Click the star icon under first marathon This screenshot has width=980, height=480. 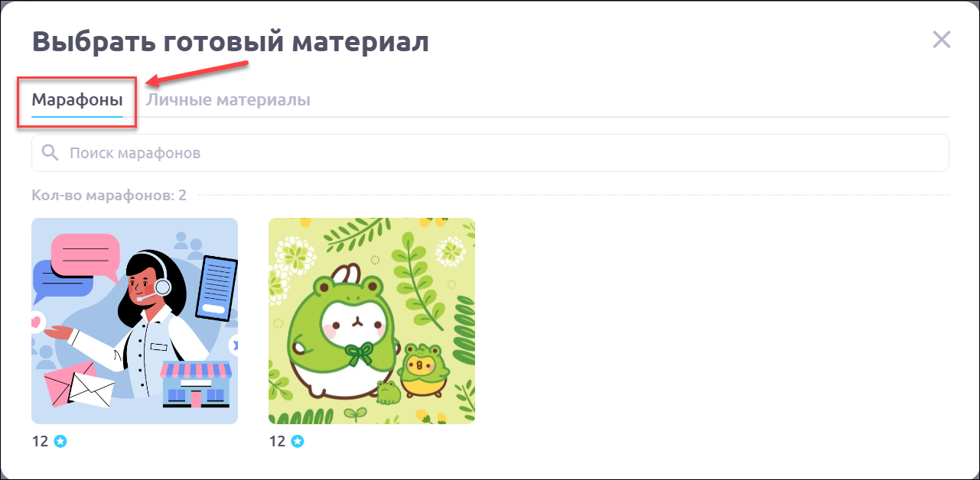(x=60, y=442)
